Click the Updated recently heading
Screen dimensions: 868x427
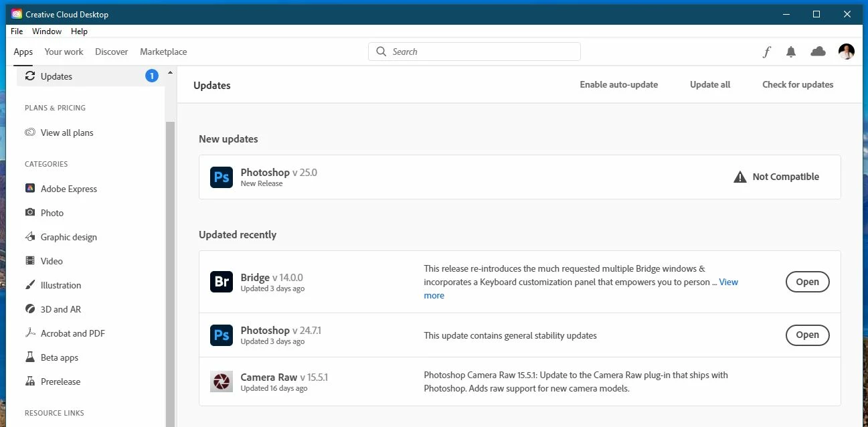tap(238, 235)
